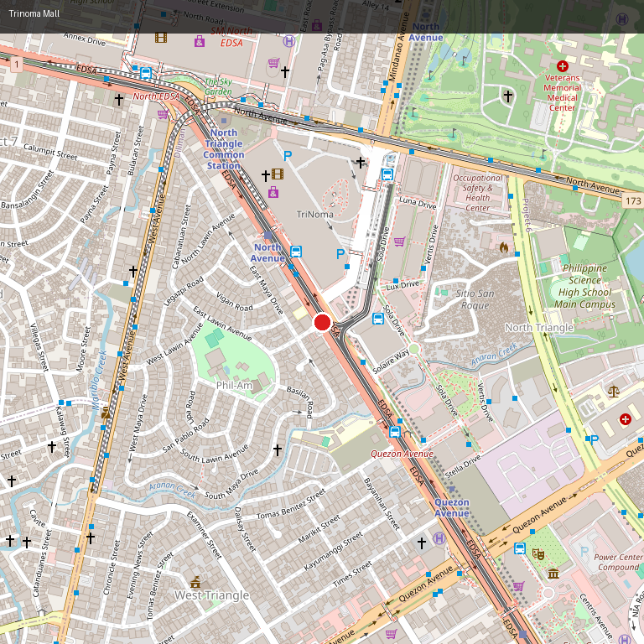This screenshot has height=644, width=644.
Task: Select the purple shopping bag icon in TriNoma
Action: coord(273,192)
